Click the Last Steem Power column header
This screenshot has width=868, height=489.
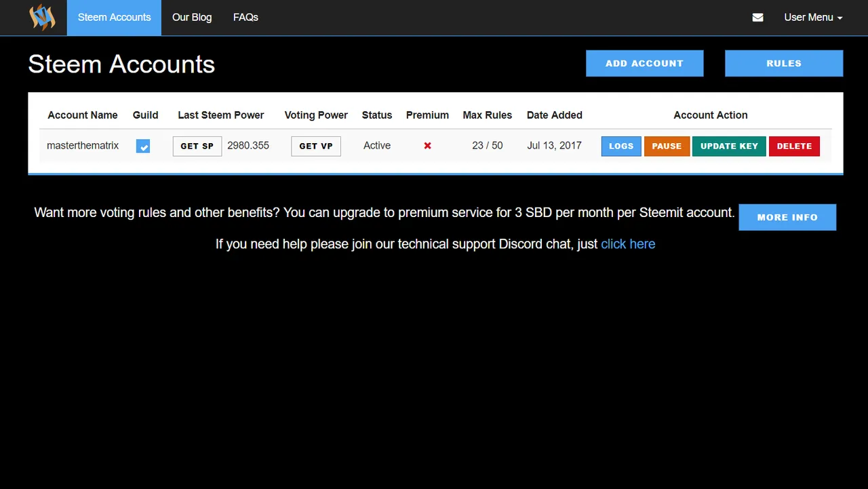point(221,115)
